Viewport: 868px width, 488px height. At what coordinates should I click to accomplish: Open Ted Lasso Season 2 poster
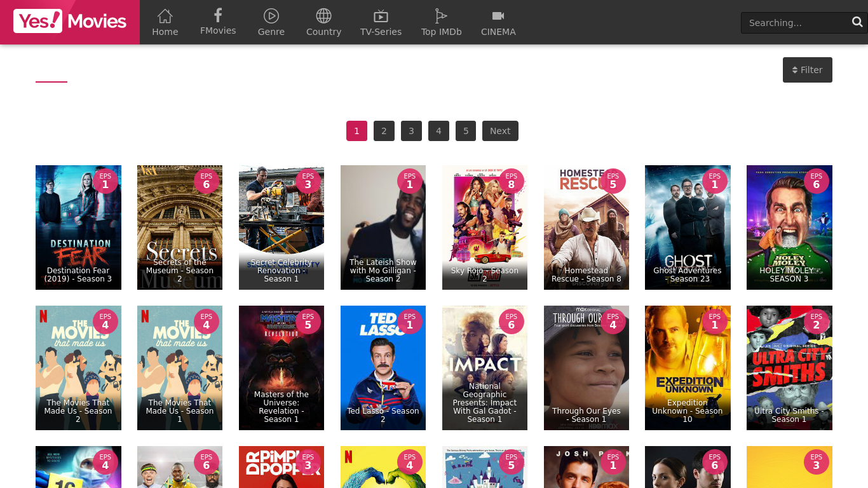pyautogui.click(x=383, y=368)
